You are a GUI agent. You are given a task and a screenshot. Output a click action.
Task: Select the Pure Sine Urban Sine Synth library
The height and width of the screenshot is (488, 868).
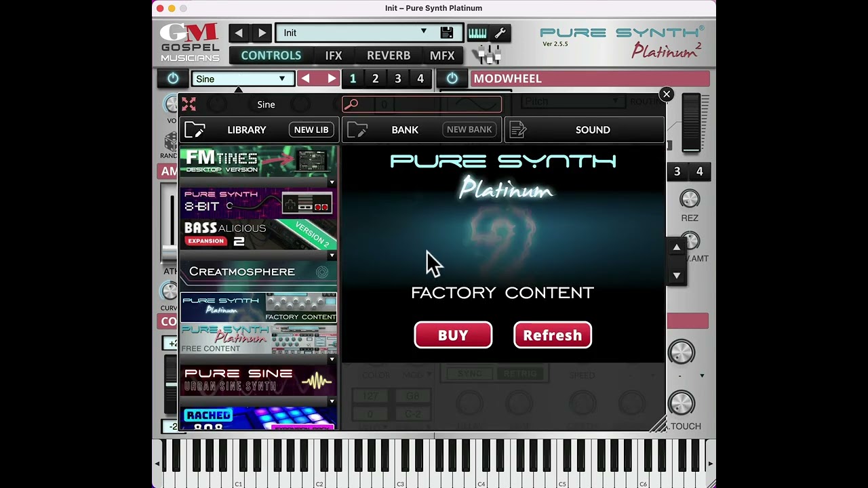(x=258, y=380)
